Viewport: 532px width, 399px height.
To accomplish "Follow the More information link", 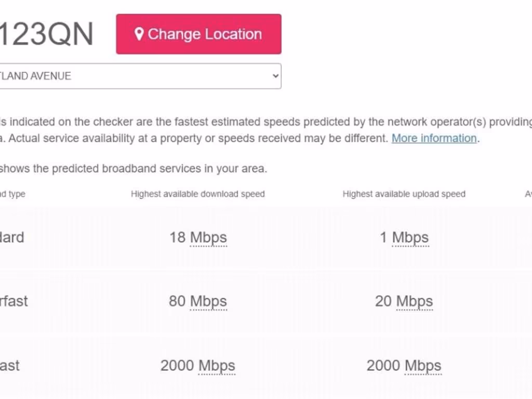I will tap(434, 138).
